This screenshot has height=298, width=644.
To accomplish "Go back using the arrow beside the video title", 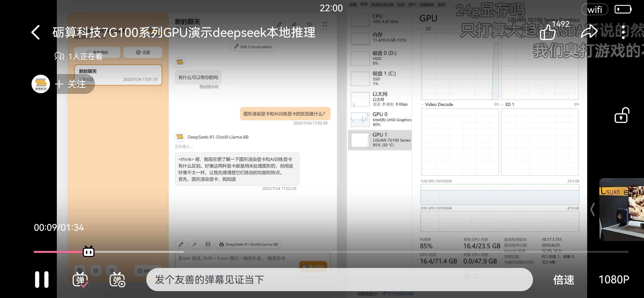I will [x=36, y=32].
